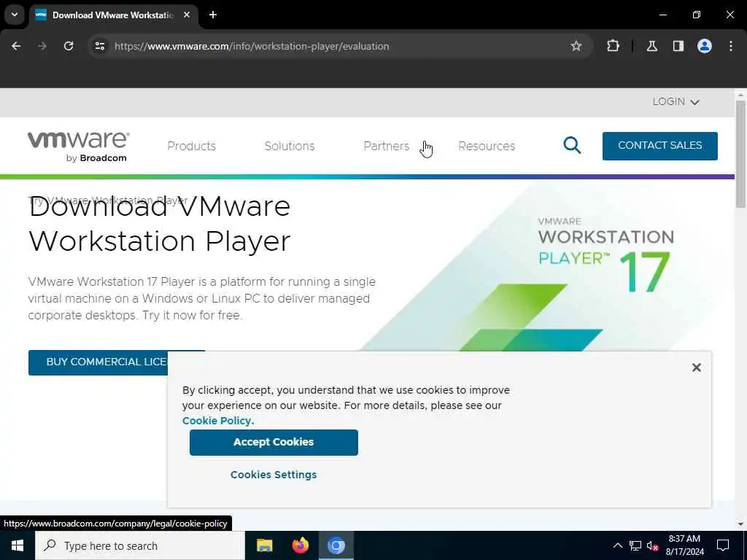Open Firefox from the taskbar
The image size is (747, 560).
coord(300,545)
